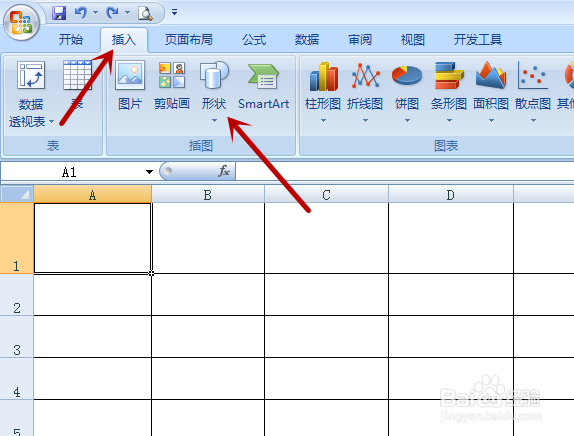The height and width of the screenshot is (436, 574).
Task: Insert a Picture (图片)
Action: pyautogui.click(x=130, y=86)
